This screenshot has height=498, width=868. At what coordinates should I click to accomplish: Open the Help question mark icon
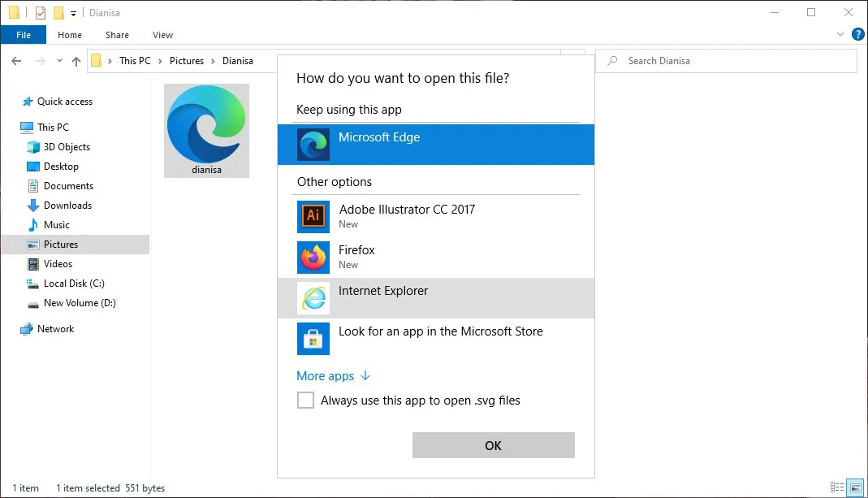point(857,35)
